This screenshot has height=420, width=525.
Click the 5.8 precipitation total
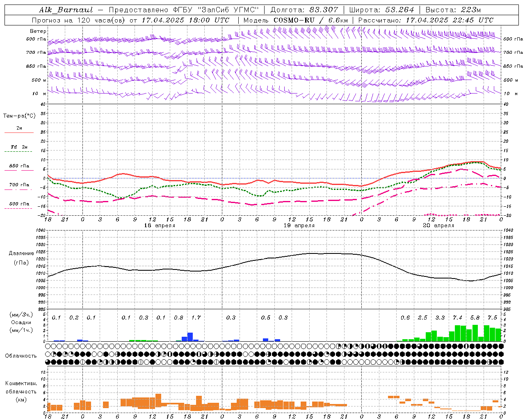tap(475, 318)
